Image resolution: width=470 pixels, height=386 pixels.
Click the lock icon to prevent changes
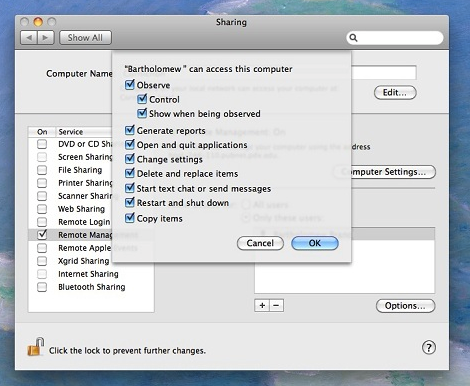click(x=35, y=347)
